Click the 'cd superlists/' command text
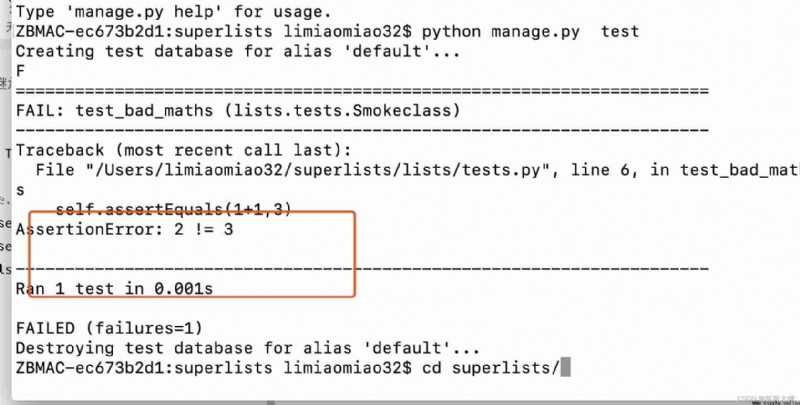The height and width of the screenshot is (405, 800). 491,367
